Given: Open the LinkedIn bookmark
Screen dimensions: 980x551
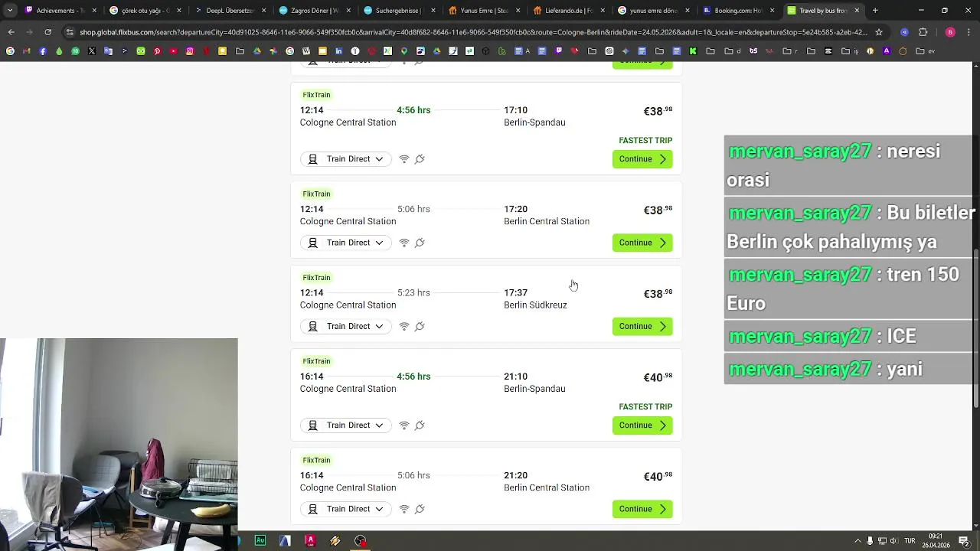Looking at the screenshot, I should click(x=338, y=51).
